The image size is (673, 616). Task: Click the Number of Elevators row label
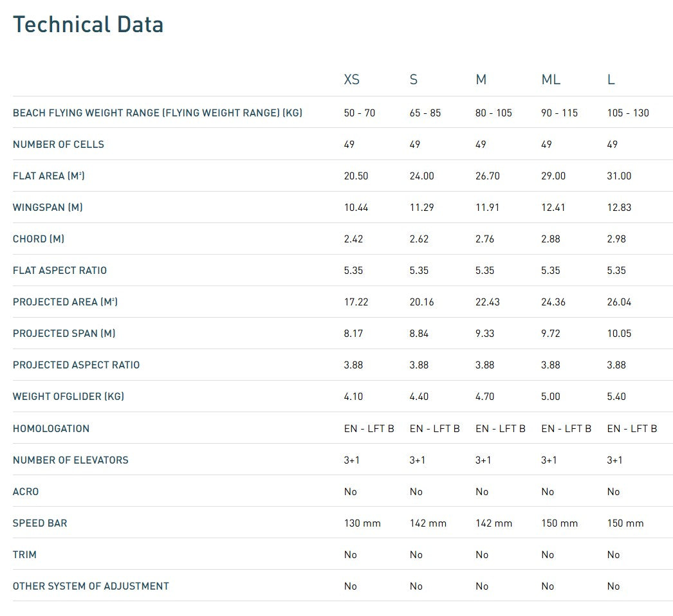coord(70,460)
